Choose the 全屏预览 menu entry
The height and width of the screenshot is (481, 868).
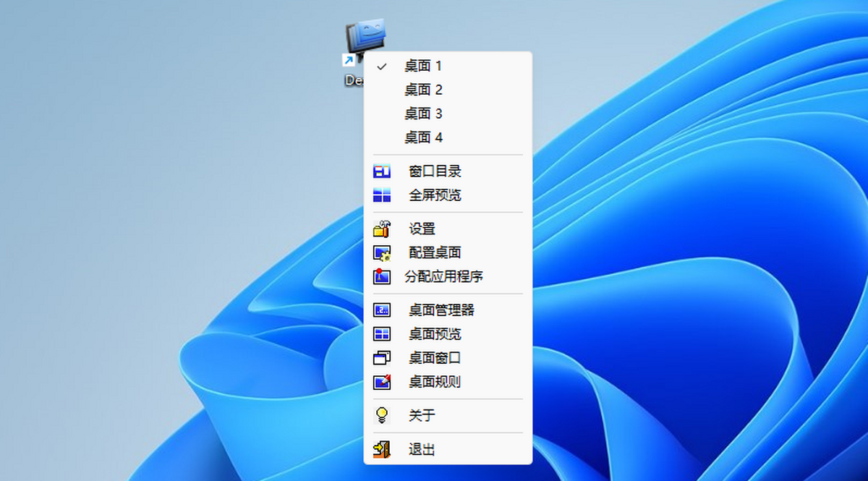(x=448, y=195)
